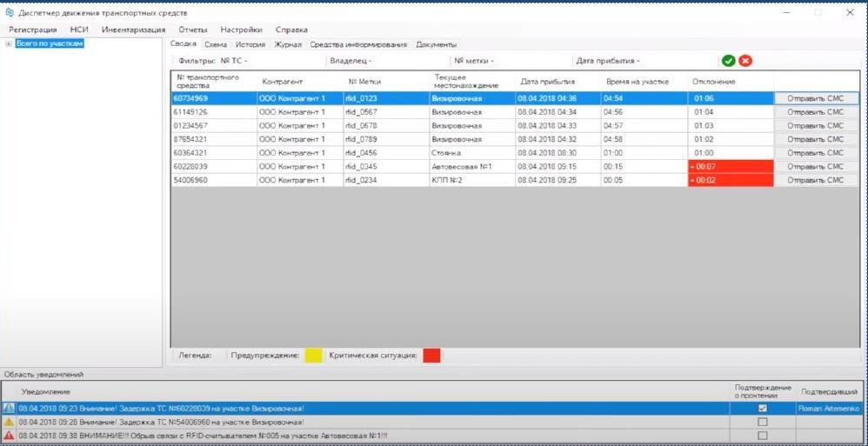Image resolution: width=868 pixels, height=446 pixels.
Task: Click vehicle number 60228039 cell
Action: (x=214, y=167)
